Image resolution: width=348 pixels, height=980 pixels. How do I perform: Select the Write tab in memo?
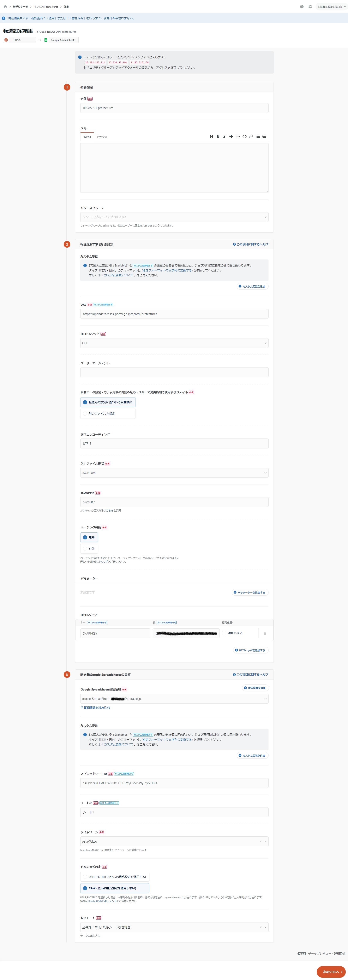click(87, 137)
